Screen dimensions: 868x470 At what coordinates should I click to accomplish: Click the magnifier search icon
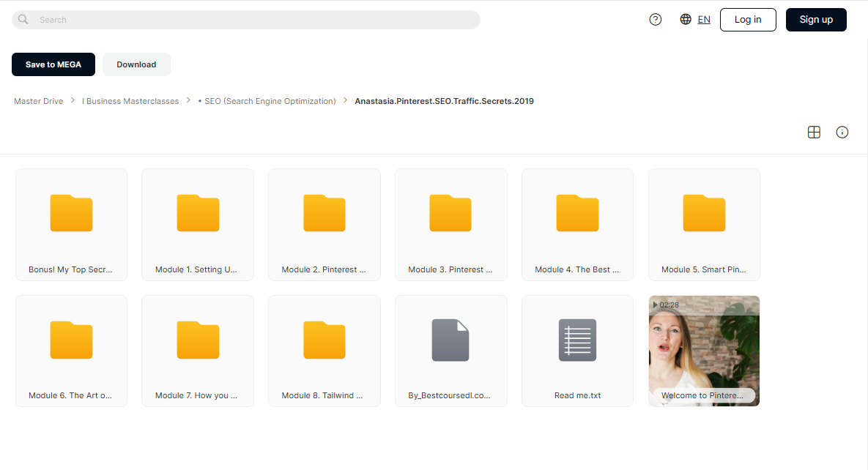coord(23,19)
